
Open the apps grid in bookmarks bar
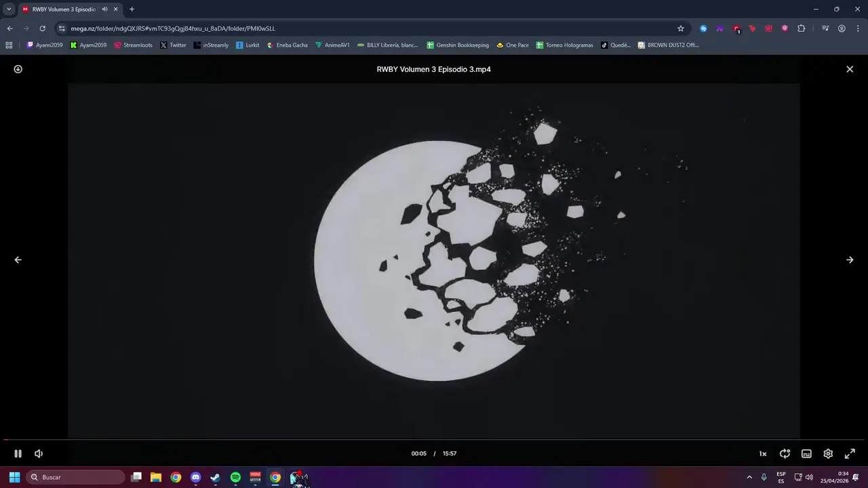click(9, 45)
